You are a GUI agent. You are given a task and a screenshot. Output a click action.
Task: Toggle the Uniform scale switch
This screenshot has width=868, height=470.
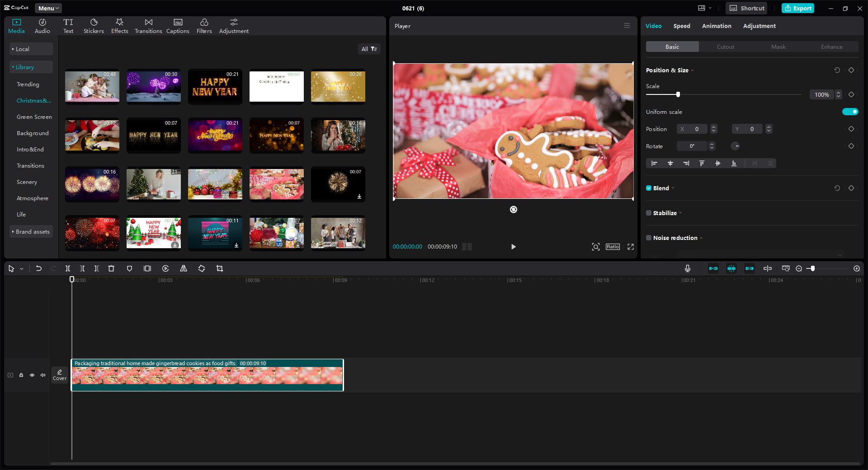[x=850, y=112]
